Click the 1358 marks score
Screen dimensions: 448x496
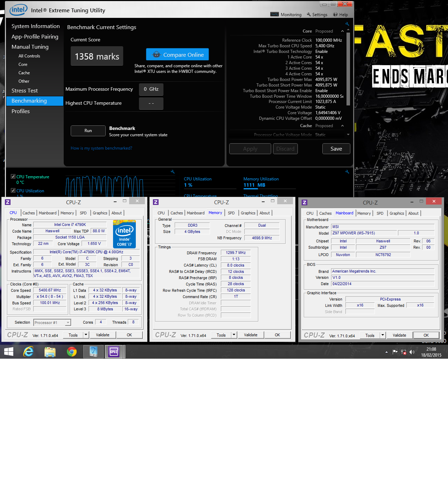pos(97,56)
